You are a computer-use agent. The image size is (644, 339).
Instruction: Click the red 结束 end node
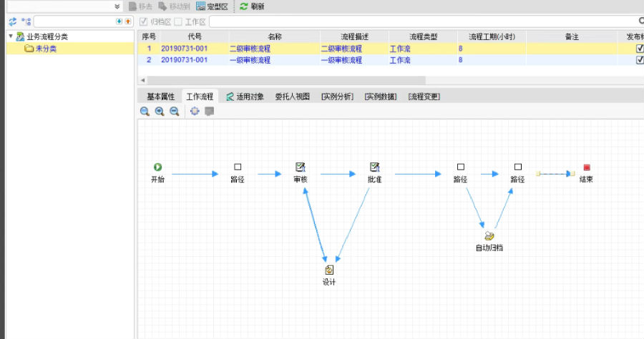pos(587,167)
